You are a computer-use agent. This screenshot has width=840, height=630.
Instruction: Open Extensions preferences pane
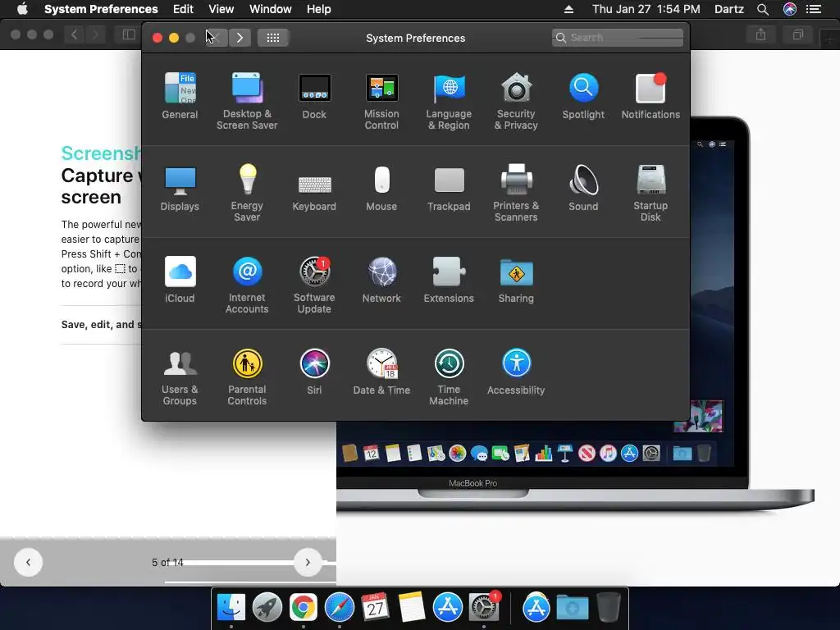449,281
